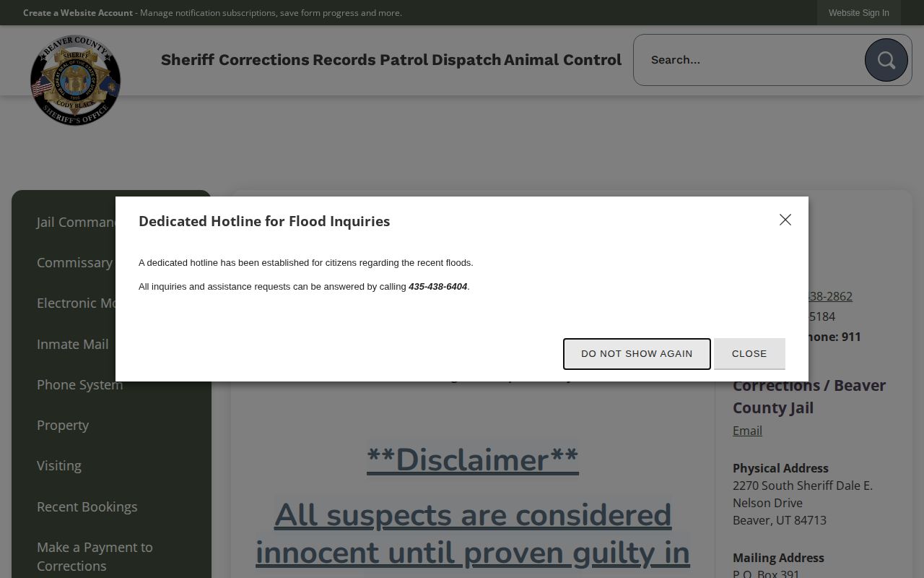924x578 pixels.
Task: Click the hotline number 435-438-6404
Action: coord(438,287)
